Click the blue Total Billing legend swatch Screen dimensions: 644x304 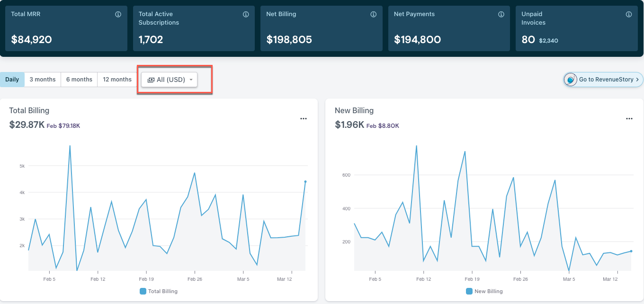pyautogui.click(x=143, y=291)
